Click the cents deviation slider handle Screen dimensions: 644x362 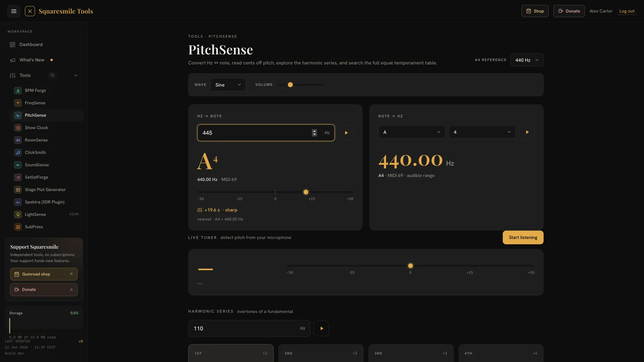point(306,192)
